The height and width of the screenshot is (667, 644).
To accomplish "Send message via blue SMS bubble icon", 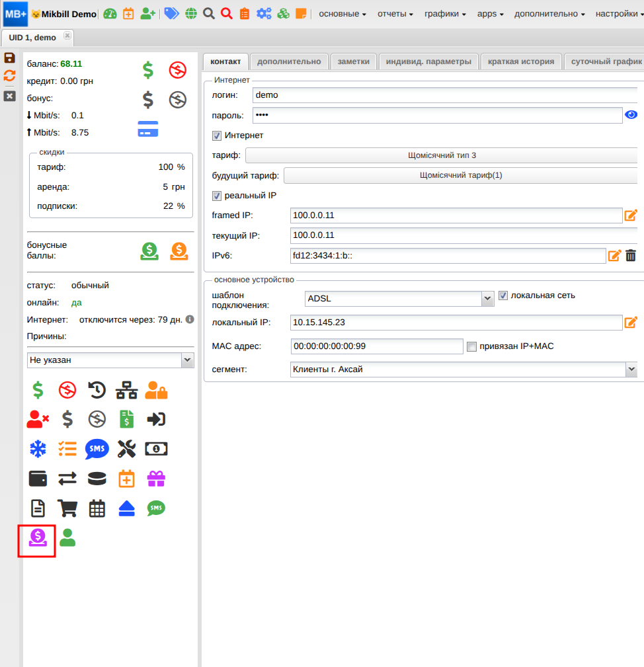I will (x=97, y=449).
